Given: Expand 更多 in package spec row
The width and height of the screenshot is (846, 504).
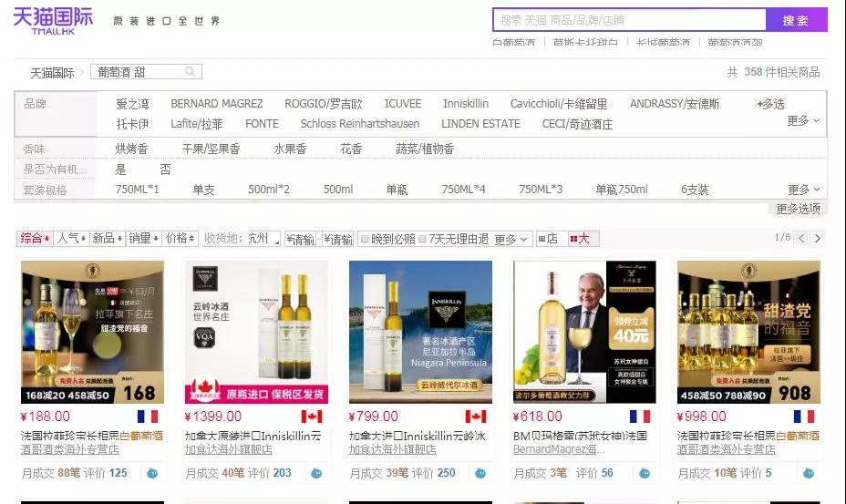Looking at the screenshot, I should [x=803, y=190].
